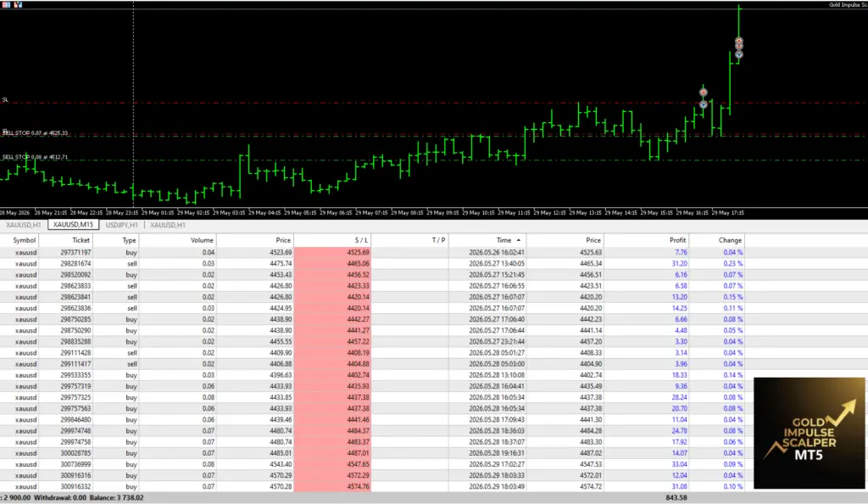Click the depth of market chart icon
868x504 pixels.
(19, 4)
